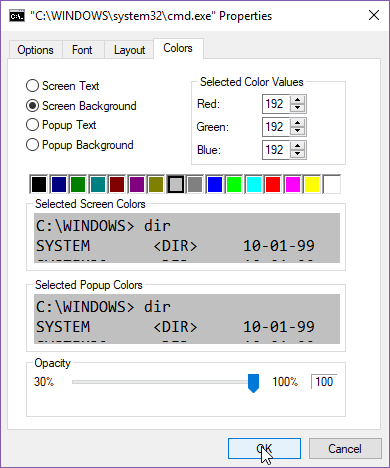Pick the black color swatch

(39, 184)
